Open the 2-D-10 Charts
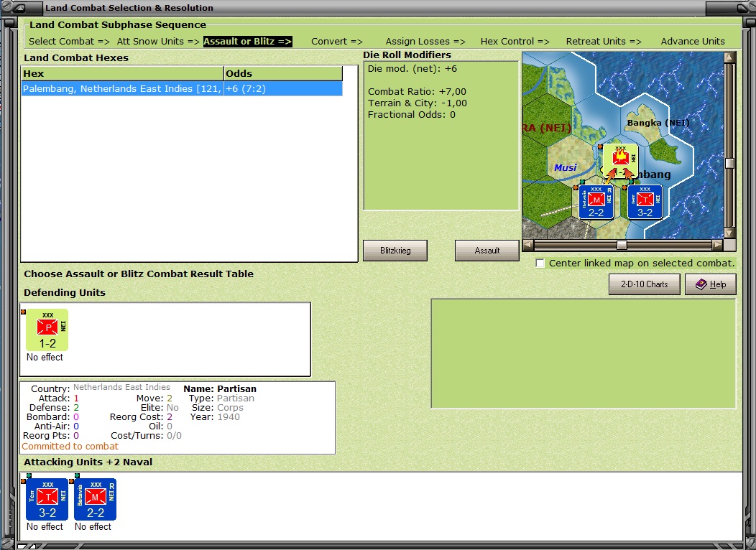 pos(644,284)
